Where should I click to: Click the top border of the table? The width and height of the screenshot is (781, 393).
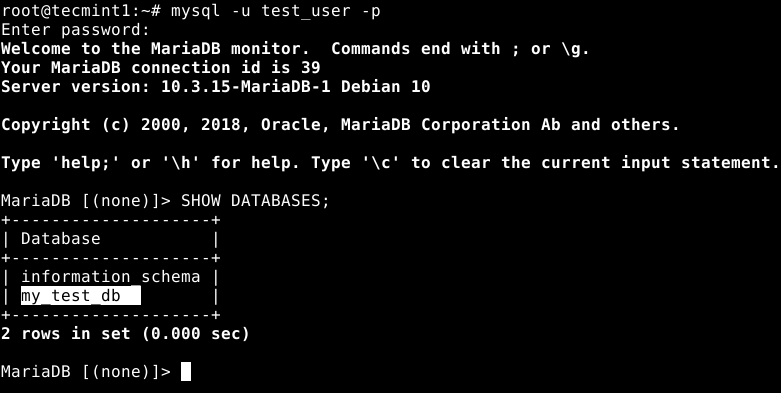pyautogui.click(x=111, y=220)
